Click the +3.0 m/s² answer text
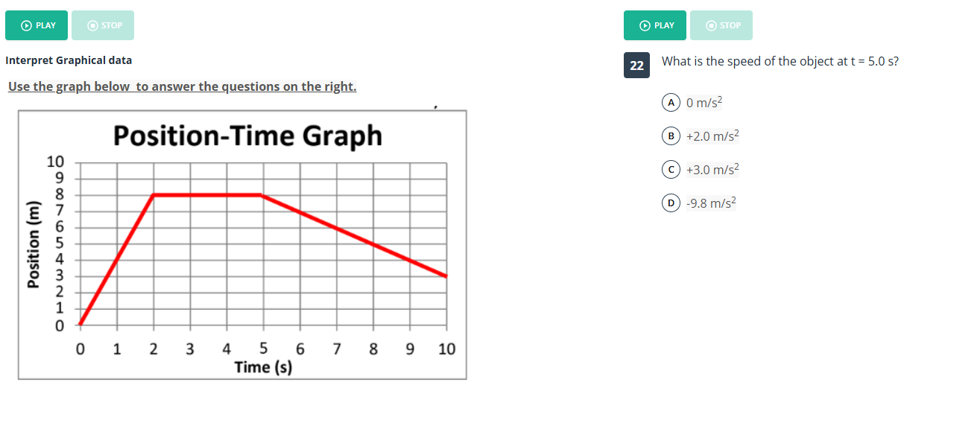The width and height of the screenshot is (980, 446). tap(712, 169)
